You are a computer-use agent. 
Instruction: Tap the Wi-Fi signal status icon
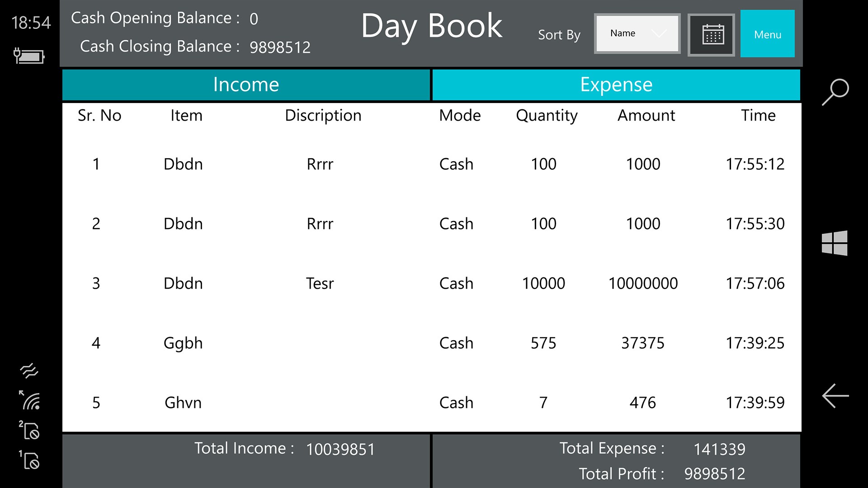[30, 400]
